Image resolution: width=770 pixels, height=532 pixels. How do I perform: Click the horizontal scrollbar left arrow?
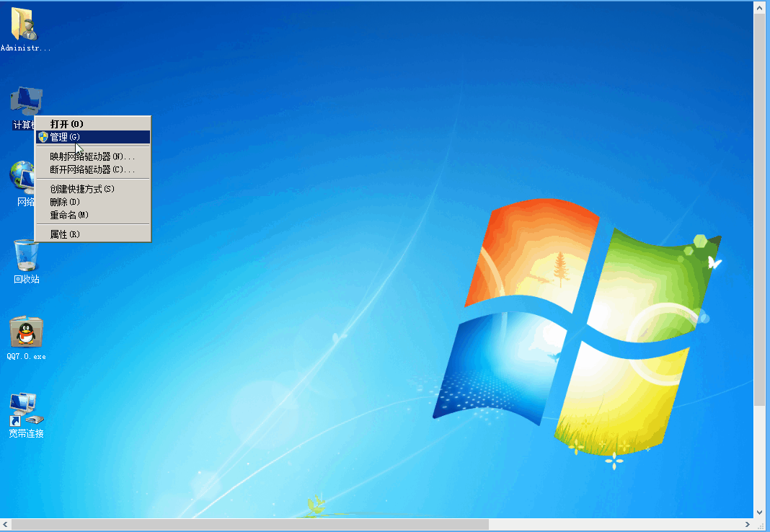[x=5, y=524]
